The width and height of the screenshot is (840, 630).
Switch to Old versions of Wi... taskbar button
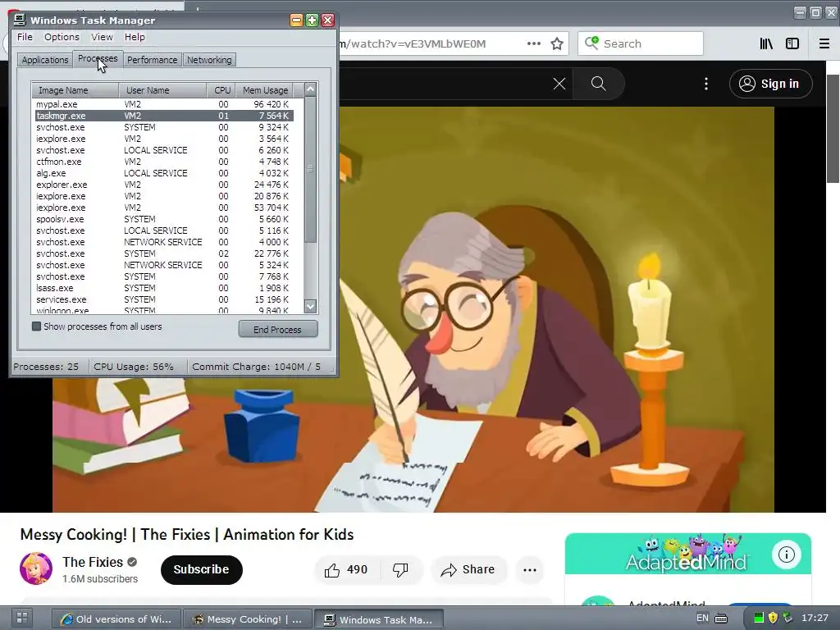pos(116,619)
